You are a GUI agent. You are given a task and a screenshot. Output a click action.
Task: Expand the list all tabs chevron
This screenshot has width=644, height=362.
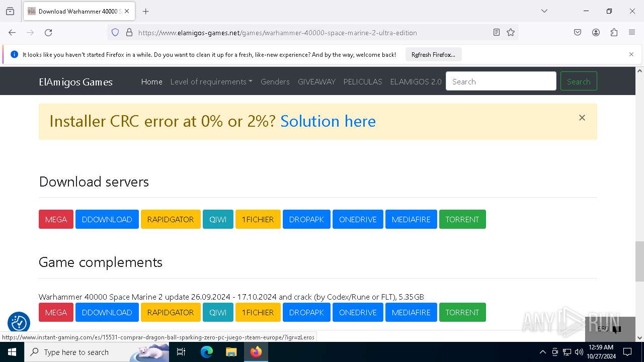pos(544,11)
